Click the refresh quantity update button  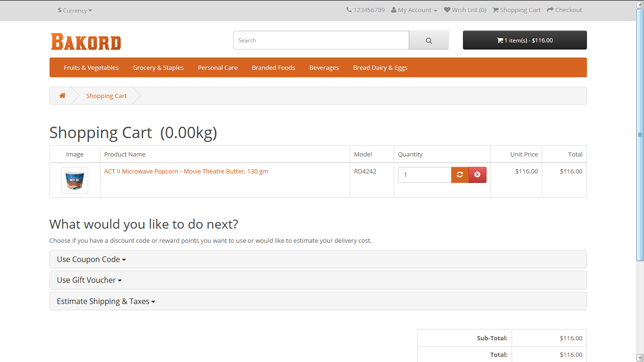[x=460, y=175]
